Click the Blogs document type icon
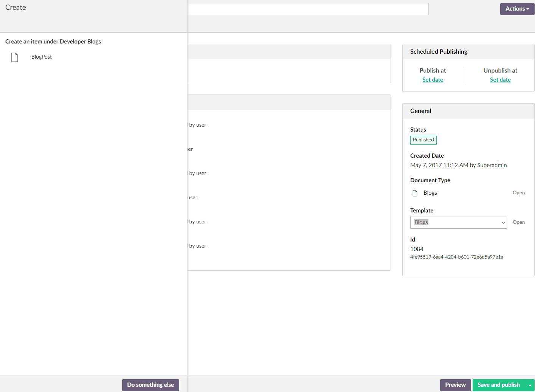 pyautogui.click(x=415, y=193)
